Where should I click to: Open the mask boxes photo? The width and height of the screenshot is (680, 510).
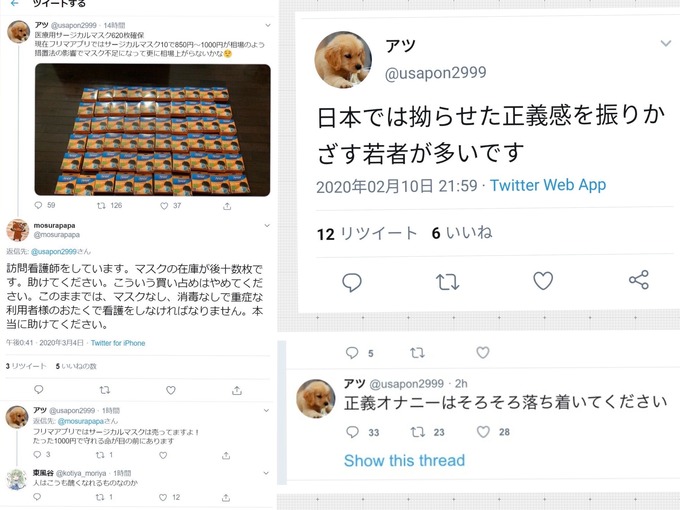[153, 130]
